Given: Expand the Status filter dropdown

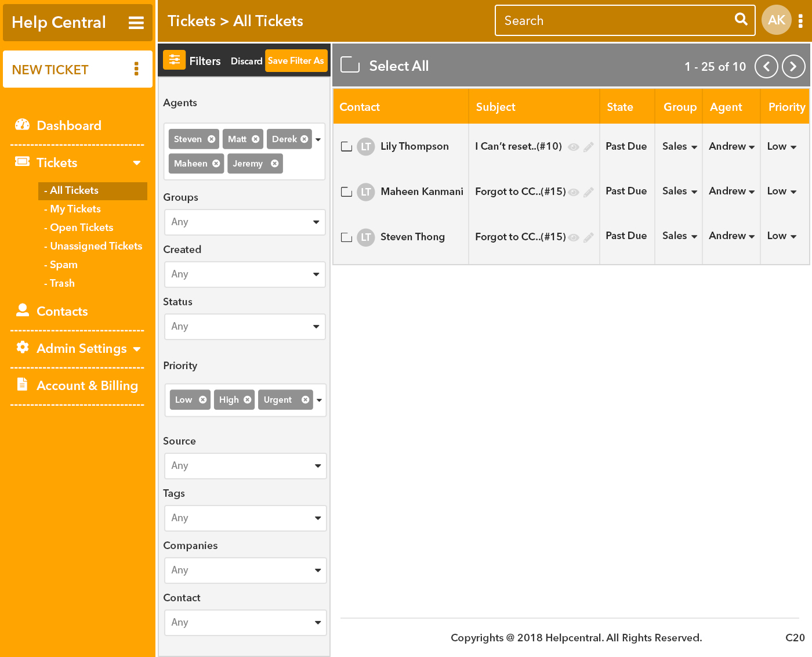Looking at the screenshot, I should tap(244, 326).
